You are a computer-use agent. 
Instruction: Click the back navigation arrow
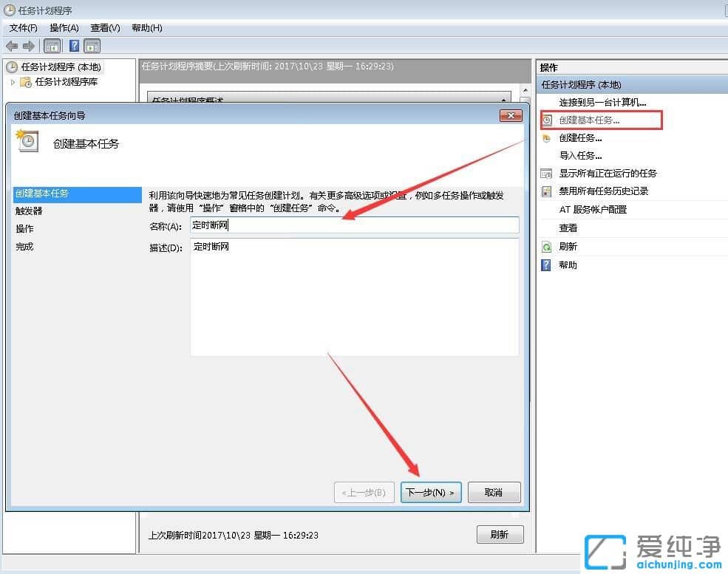point(12,45)
